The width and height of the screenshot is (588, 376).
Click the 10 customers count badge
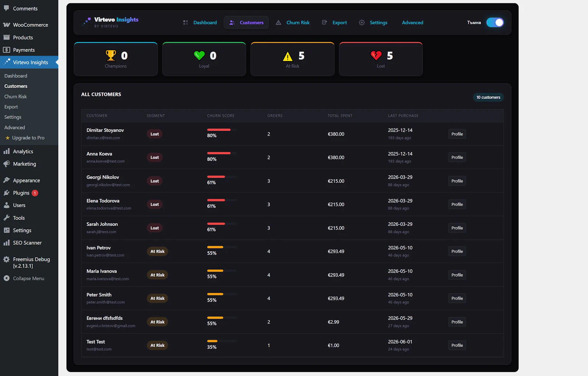click(488, 97)
